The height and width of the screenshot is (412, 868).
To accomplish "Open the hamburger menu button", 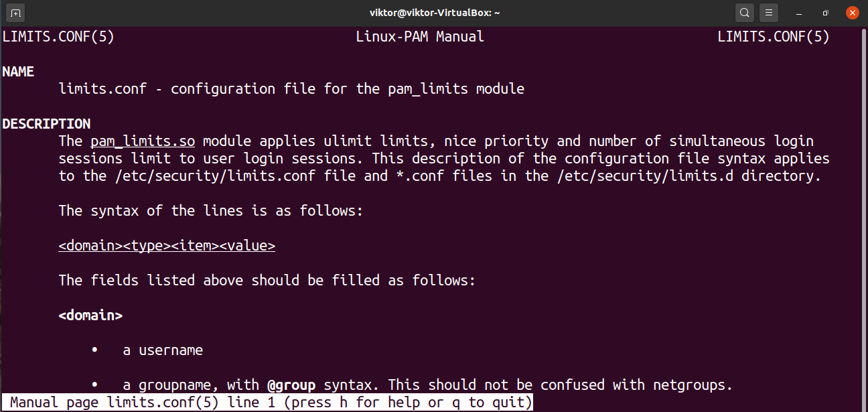I will pos(768,13).
